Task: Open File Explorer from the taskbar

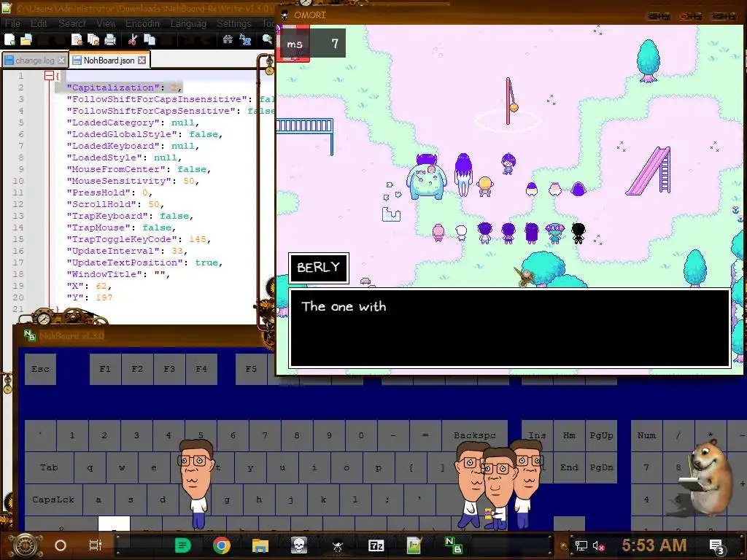Action: pos(260,545)
